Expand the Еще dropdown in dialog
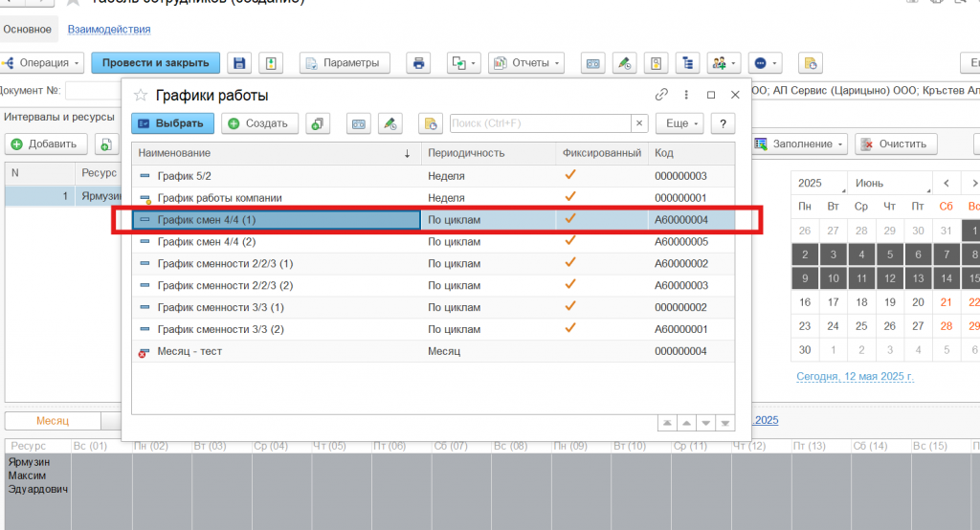The image size is (980, 530). [x=679, y=123]
